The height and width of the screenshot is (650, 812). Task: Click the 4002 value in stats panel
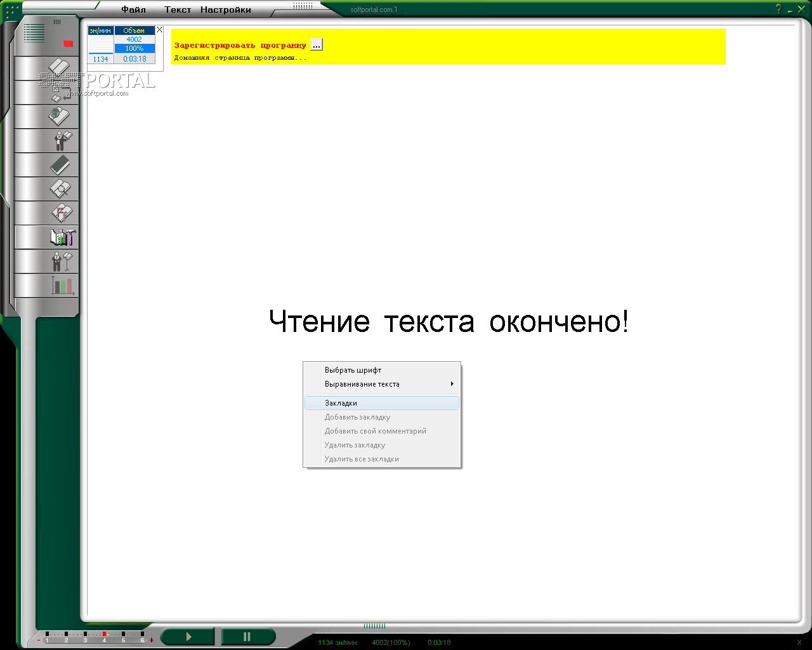point(134,39)
